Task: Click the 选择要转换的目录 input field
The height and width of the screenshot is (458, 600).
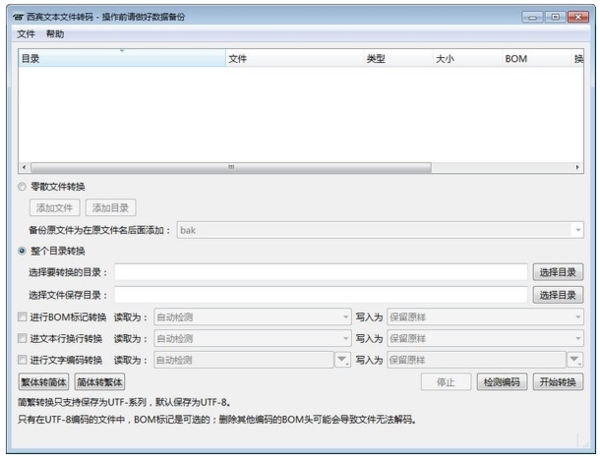Action: 320,272
